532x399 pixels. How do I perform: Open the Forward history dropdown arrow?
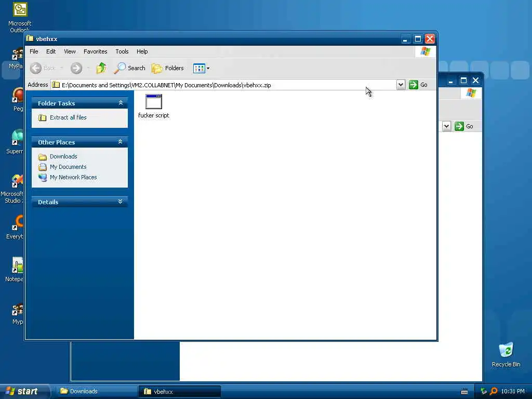click(88, 68)
